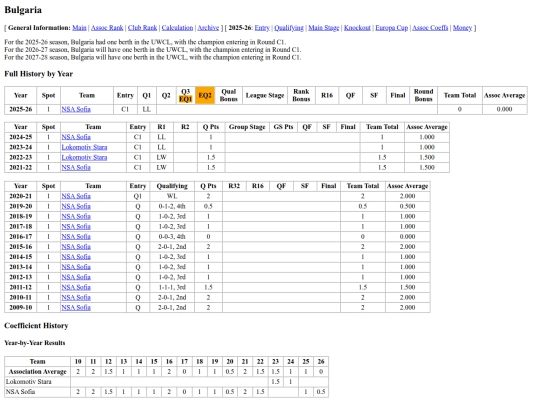
Task: Go to the Main Stage link
Action: 324,28
